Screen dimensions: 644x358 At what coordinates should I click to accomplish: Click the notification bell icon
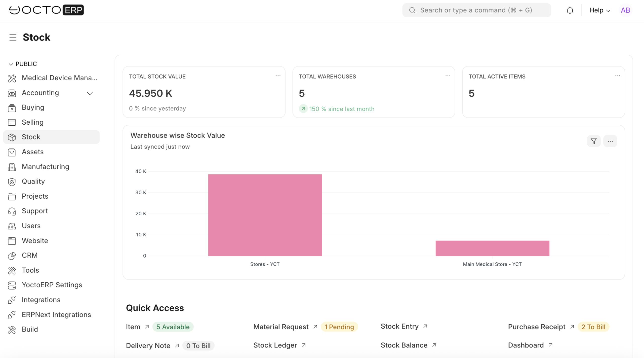570,10
